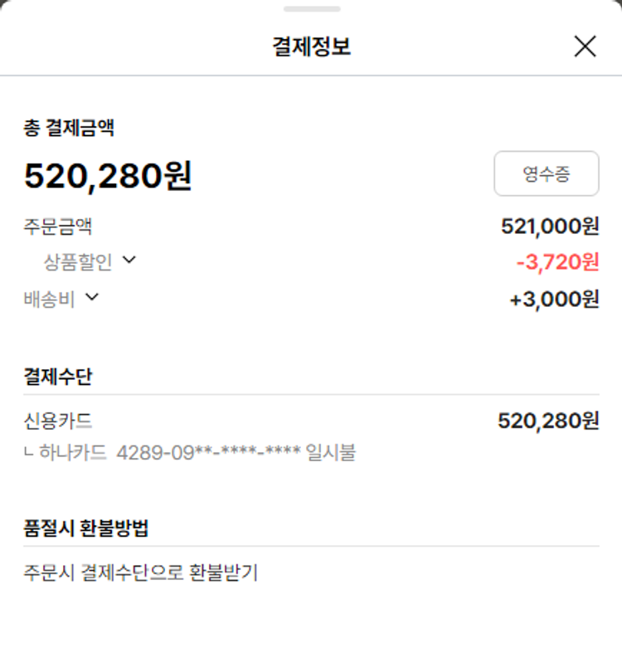
Task: Click the 상품할인 label text
Action: pos(78,262)
